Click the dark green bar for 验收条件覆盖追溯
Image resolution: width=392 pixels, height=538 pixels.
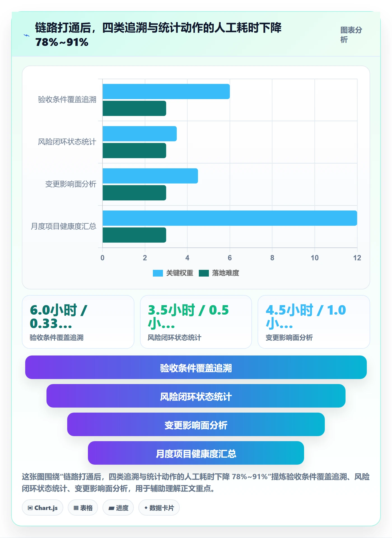click(134, 108)
